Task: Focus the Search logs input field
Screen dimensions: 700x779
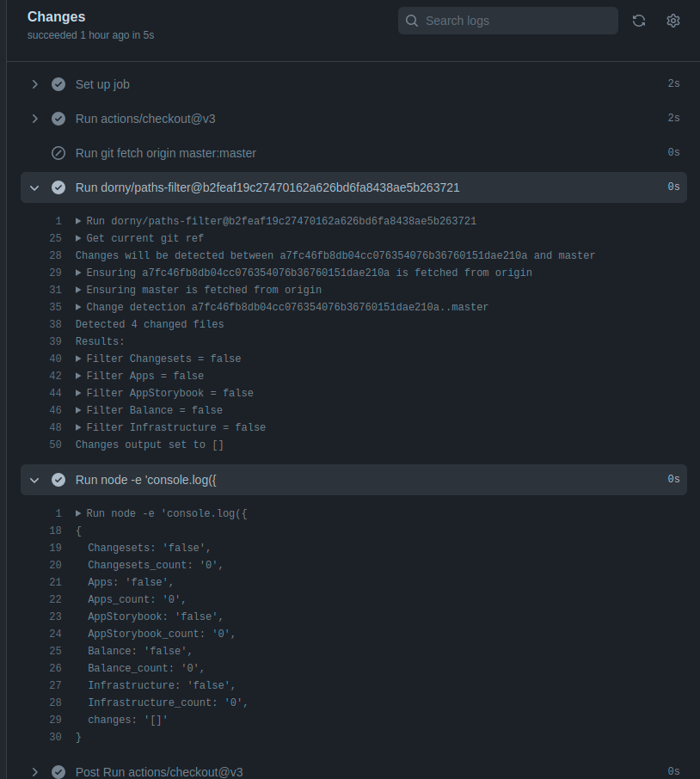Action: click(x=507, y=21)
